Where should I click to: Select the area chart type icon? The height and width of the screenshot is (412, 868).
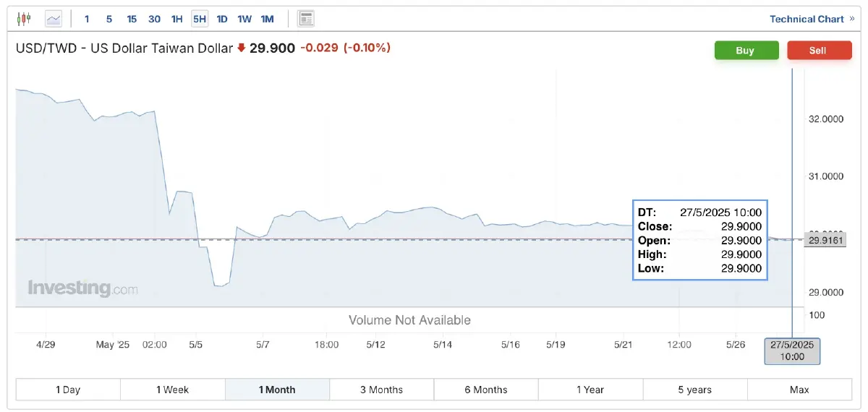point(54,19)
